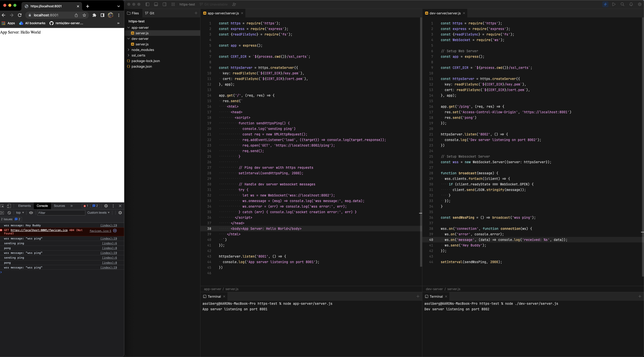
Task: Switch to the Sources tab in DevTools
Action: click(x=59, y=206)
